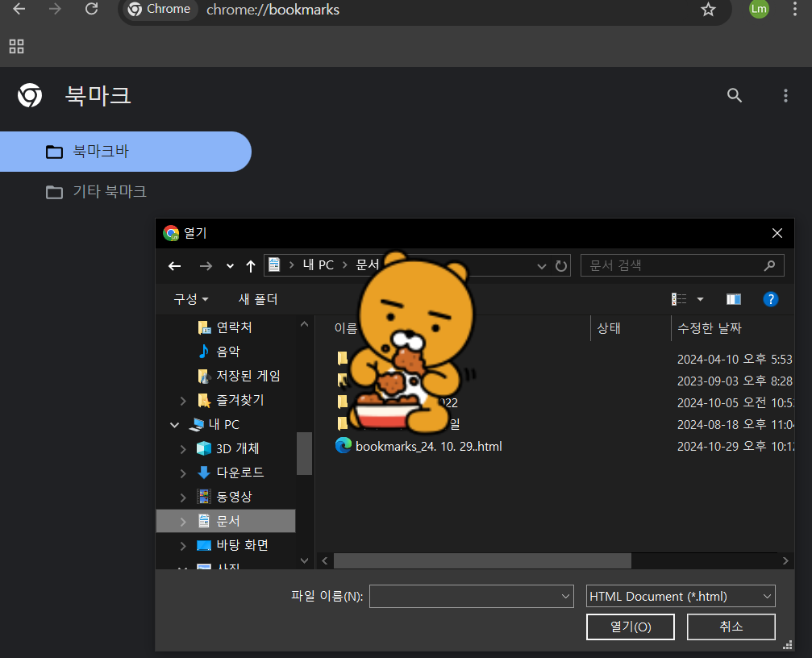The image size is (812, 658).
Task: Create a folder with 새 폴더
Action: point(258,299)
